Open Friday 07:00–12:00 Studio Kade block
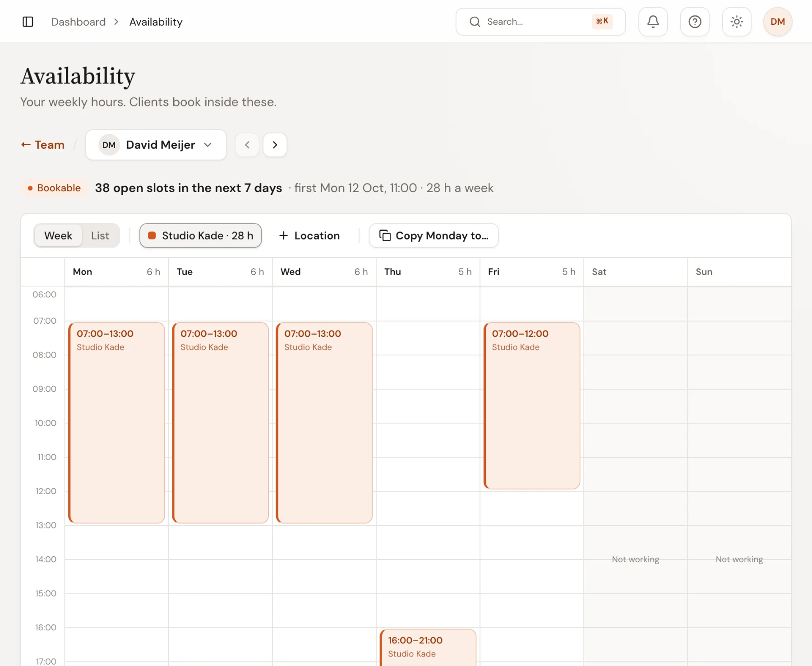Screen dimensions: 812x666 pos(531,405)
